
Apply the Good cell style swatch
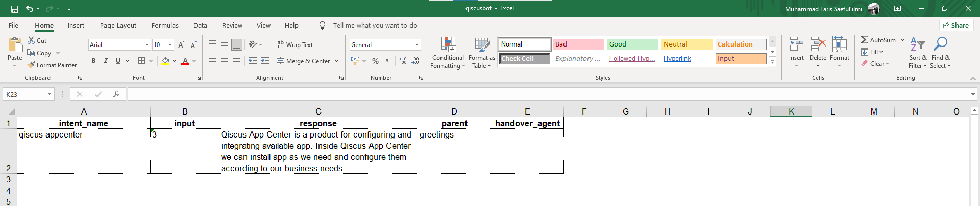[x=632, y=44]
